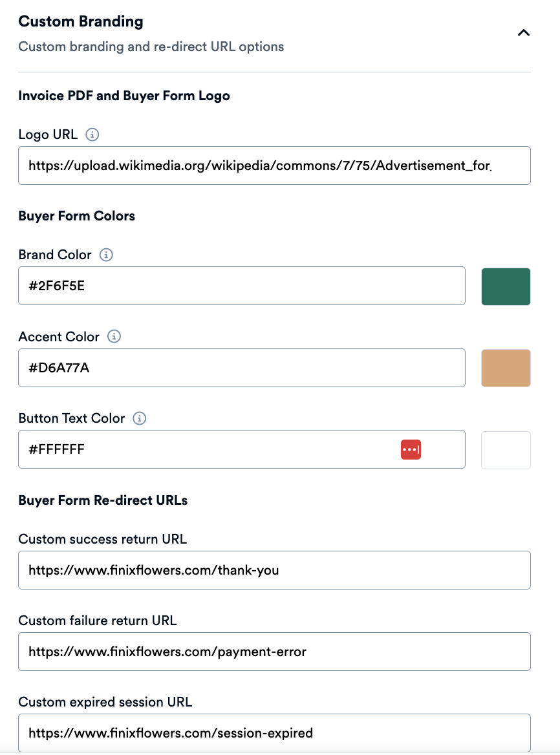Open the white Button Text Color swatch

click(x=506, y=450)
